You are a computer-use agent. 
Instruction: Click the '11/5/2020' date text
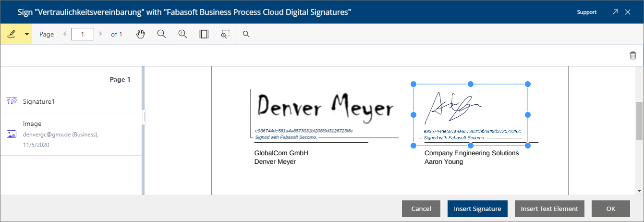tap(36, 145)
